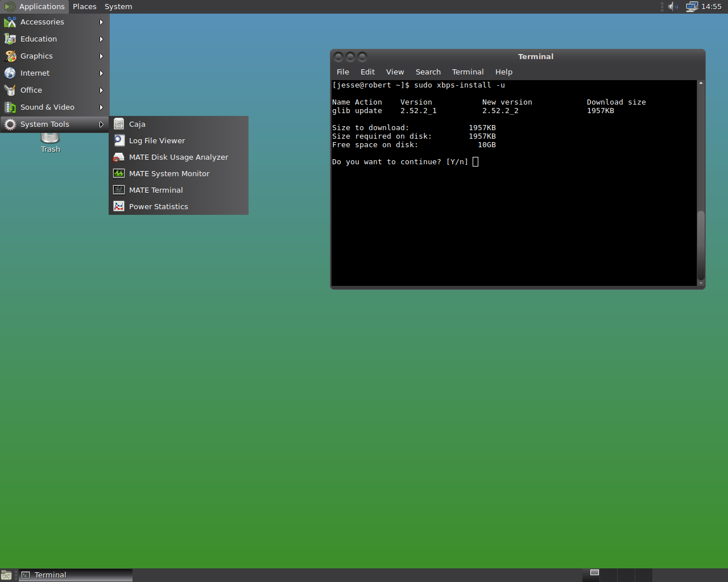Expand the Graphics submenu arrow

(101, 56)
